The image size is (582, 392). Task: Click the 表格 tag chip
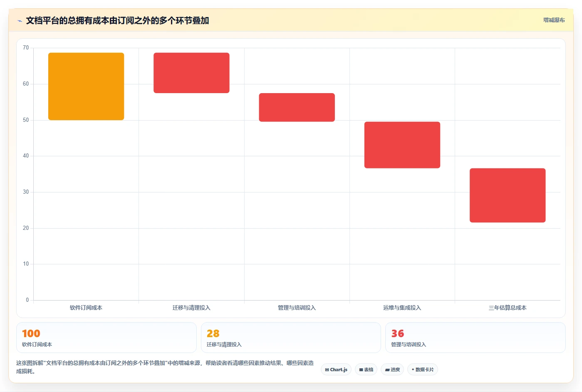366,370
